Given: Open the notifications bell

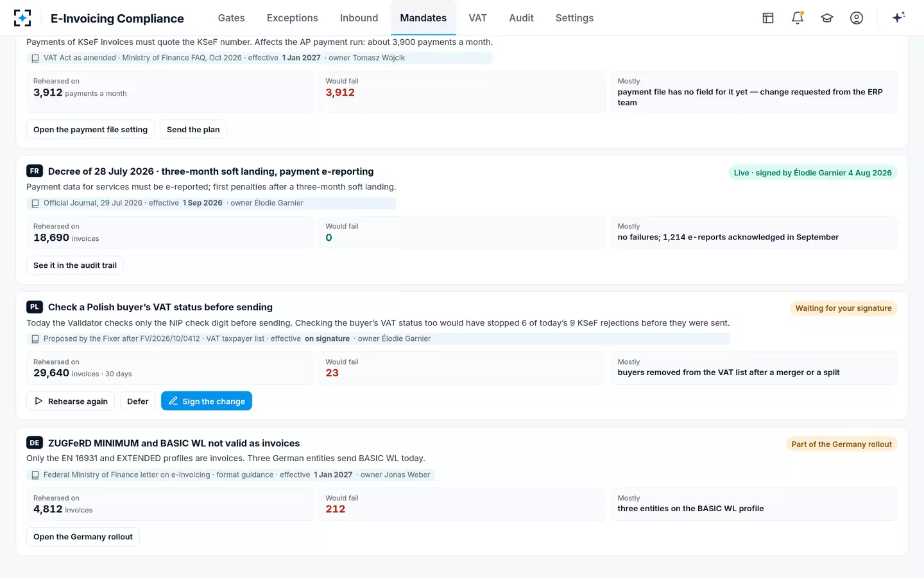Looking at the screenshot, I should [798, 18].
